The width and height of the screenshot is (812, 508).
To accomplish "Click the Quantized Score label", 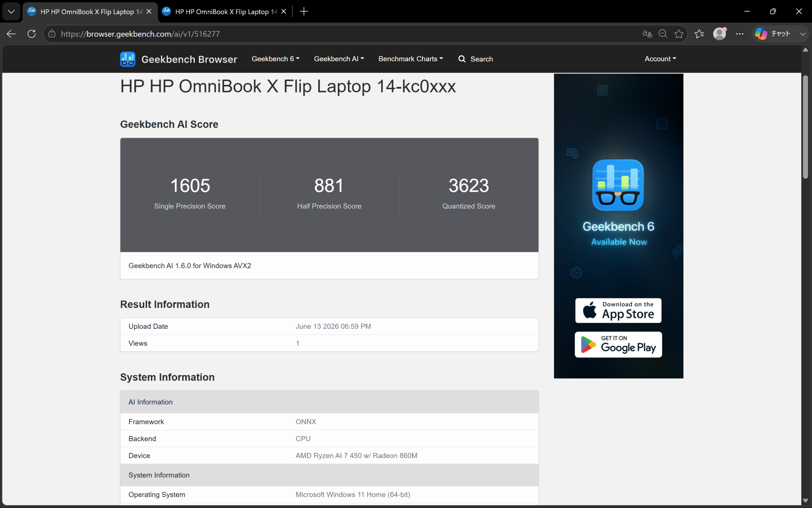I will [x=469, y=206].
